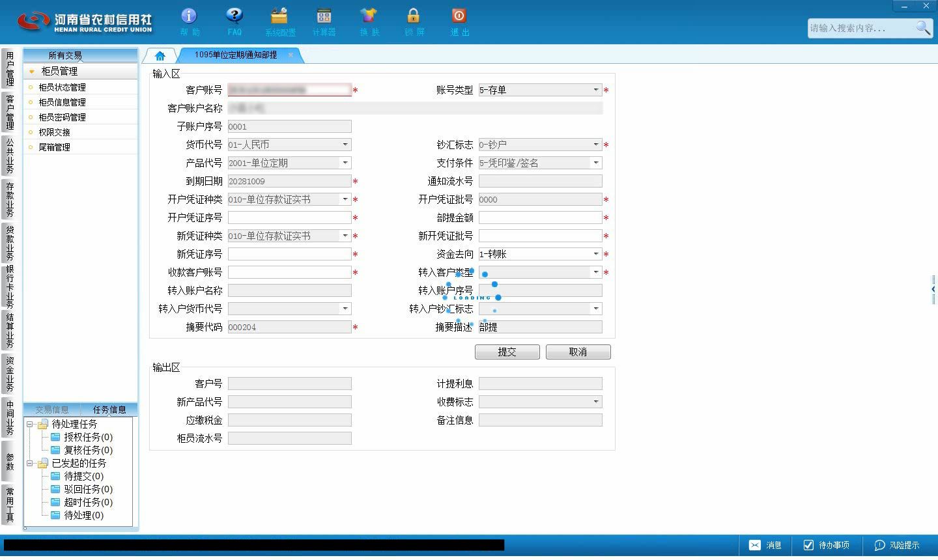The image size is (938, 560).
Task: Open the 产品代号 dropdown
Action: tap(345, 163)
